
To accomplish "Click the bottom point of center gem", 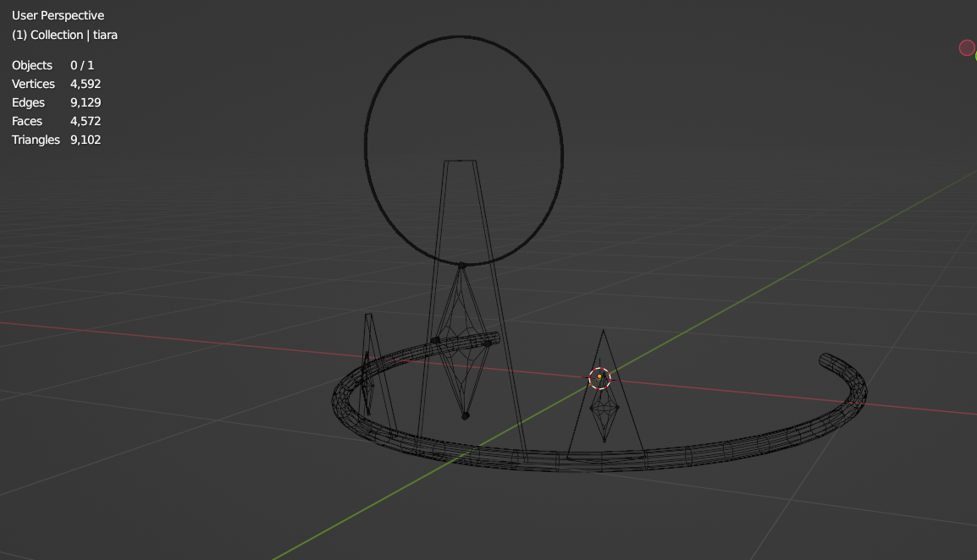I will [x=465, y=415].
